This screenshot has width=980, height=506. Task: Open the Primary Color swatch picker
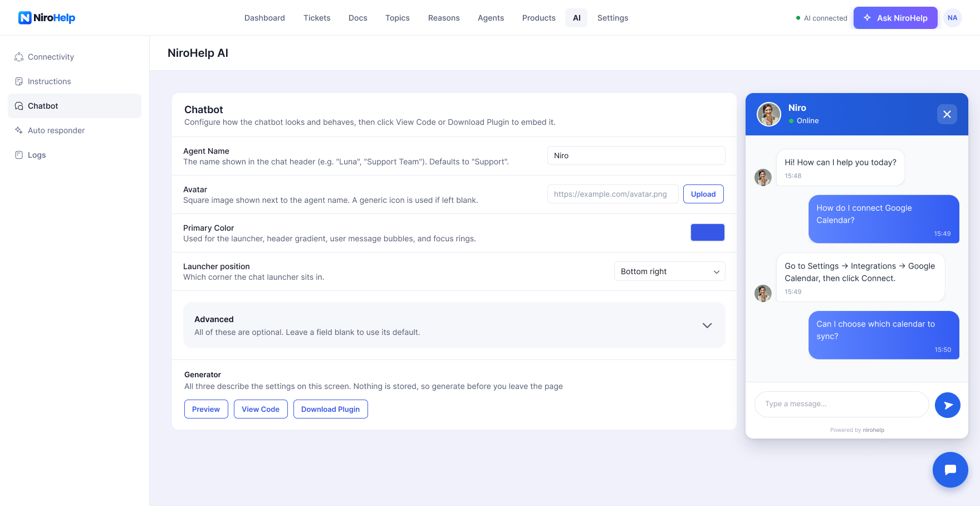[x=708, y=232]
